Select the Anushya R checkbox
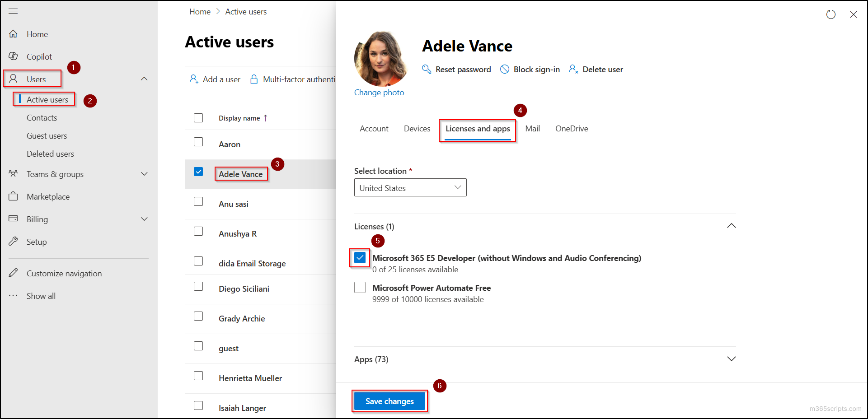Viewport: 868px width, 419px height. click(x=198, y=231)
